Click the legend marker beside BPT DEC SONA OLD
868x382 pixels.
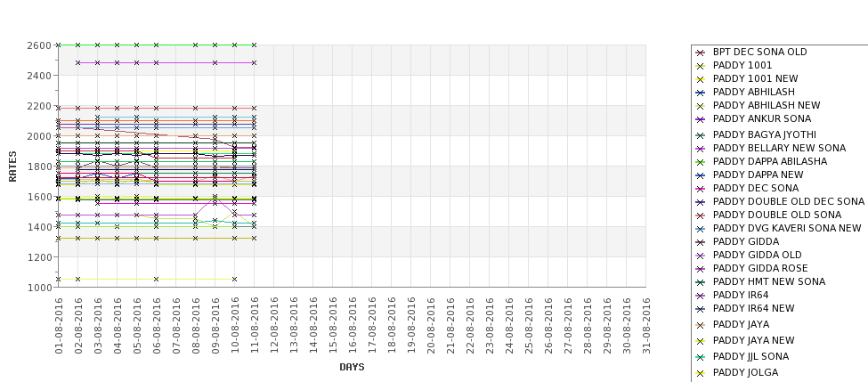click(x=701, y=53)
